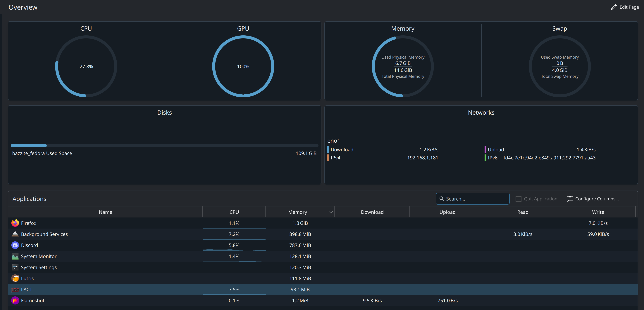Click the Flameshot flame icon

tap(15, 300)
